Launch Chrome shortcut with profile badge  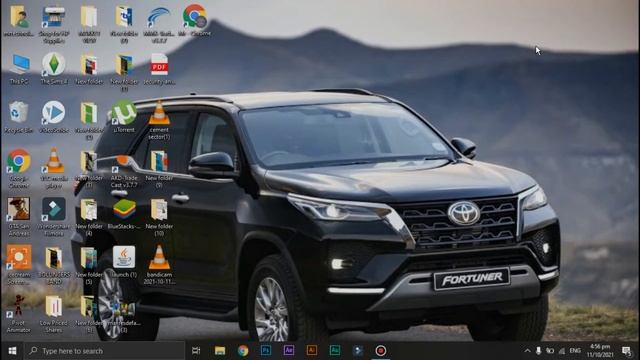[x=195, y=20]
